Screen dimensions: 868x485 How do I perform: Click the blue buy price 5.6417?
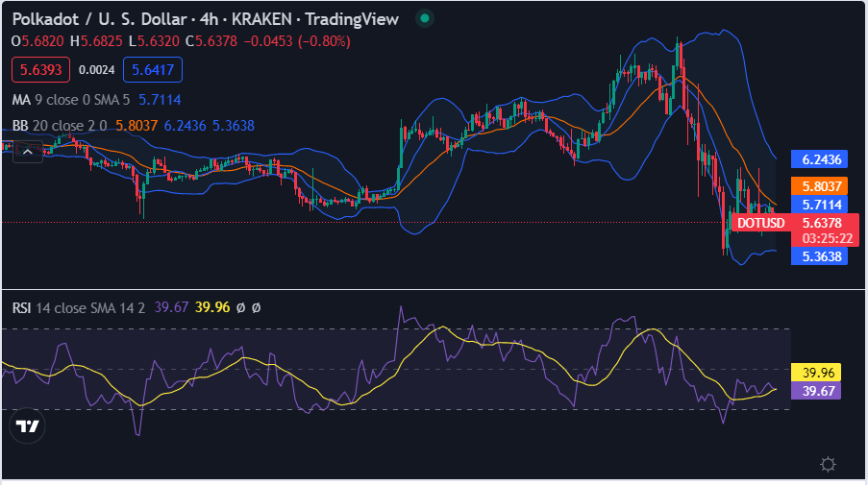pyautogui.click(x=153, y=70)
